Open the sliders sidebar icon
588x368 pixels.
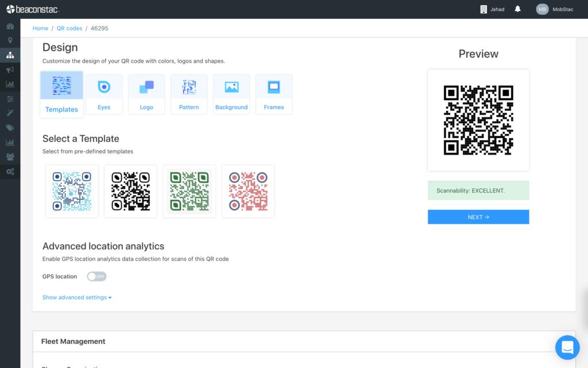pyautogui.click(x=10, y=99)
